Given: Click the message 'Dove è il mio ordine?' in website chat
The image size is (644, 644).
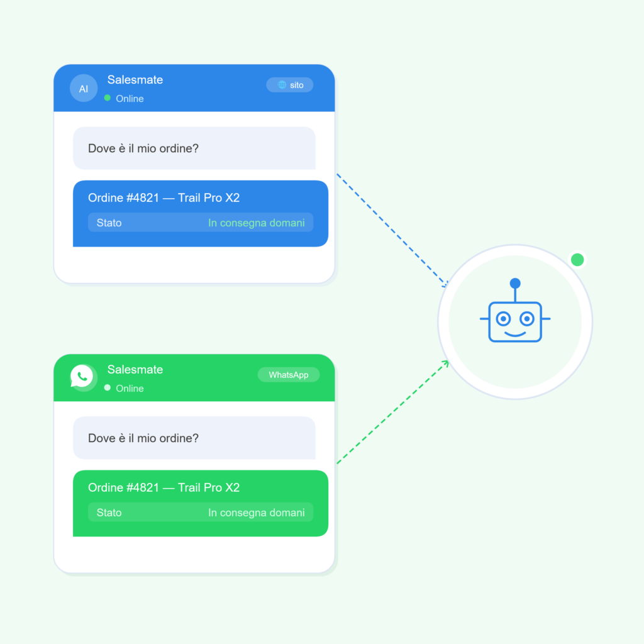Looking at the screenshot, I should pos(194,148).
